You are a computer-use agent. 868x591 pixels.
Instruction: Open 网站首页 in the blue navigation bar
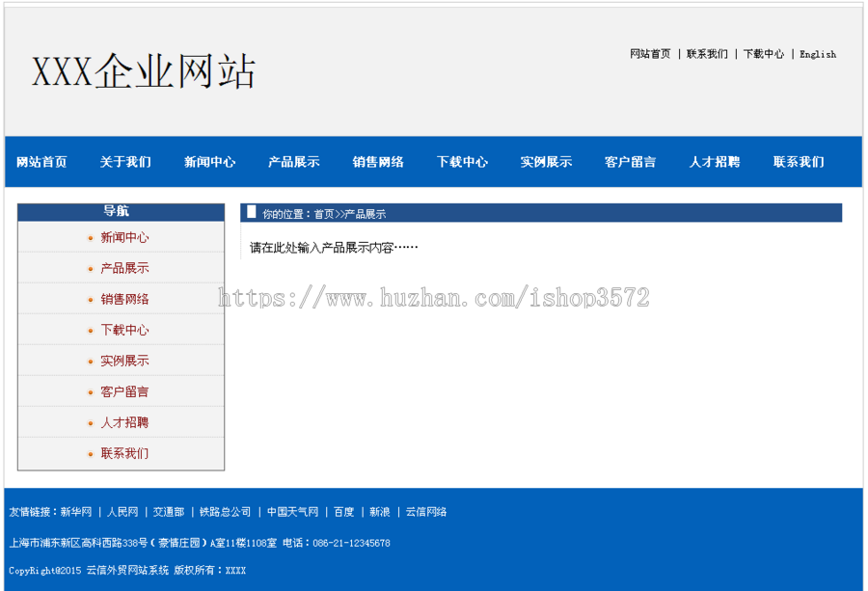[x=41, y=162]
